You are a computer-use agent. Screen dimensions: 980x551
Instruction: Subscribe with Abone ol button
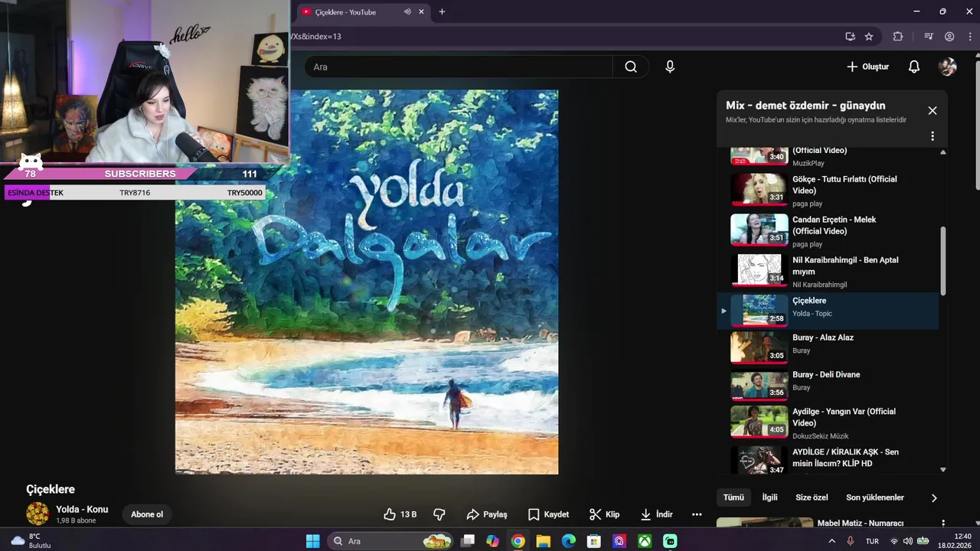point(147,514)
